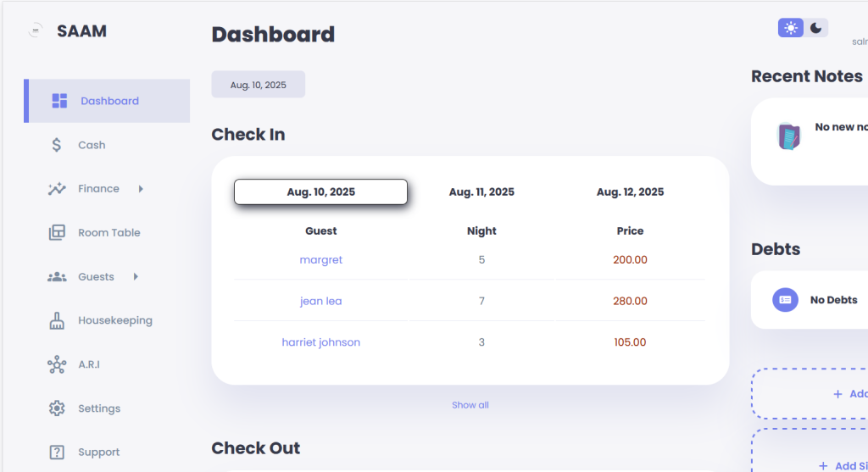Image resolution: width=868 pixels, height=472 pixels.
Task: Collapse sidebar using icon beside SAAM
Action: coord(36,31)
